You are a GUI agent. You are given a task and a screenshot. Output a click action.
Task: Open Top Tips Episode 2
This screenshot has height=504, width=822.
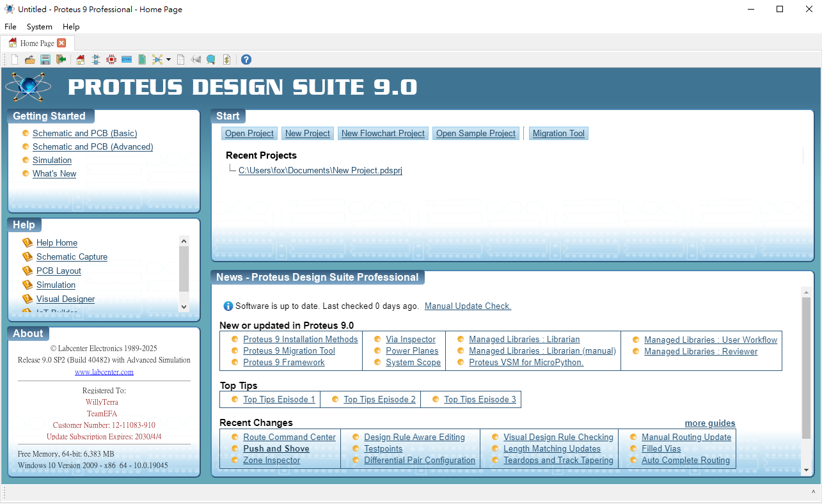379,399
